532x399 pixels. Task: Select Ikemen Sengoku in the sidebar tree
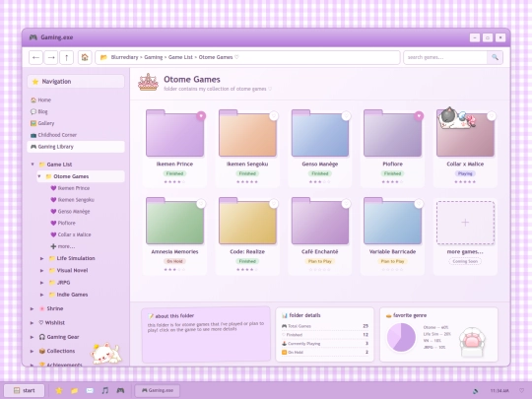coord(72,200)
